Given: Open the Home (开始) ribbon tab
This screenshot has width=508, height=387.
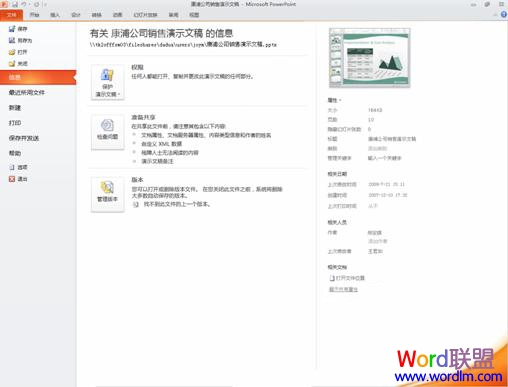Looking at the screenshot, I should pyautogui.click(x=34, y=15).
